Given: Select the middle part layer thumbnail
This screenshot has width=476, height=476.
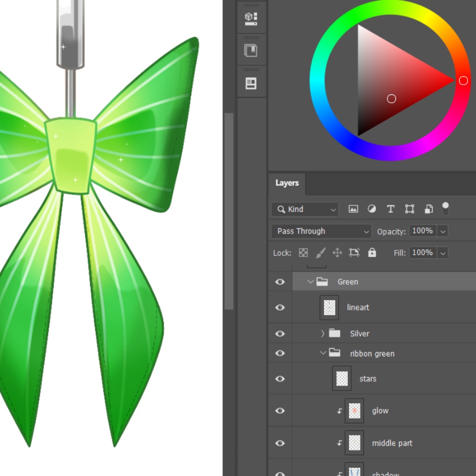Looking at the screenshot, I should point(354,443).
